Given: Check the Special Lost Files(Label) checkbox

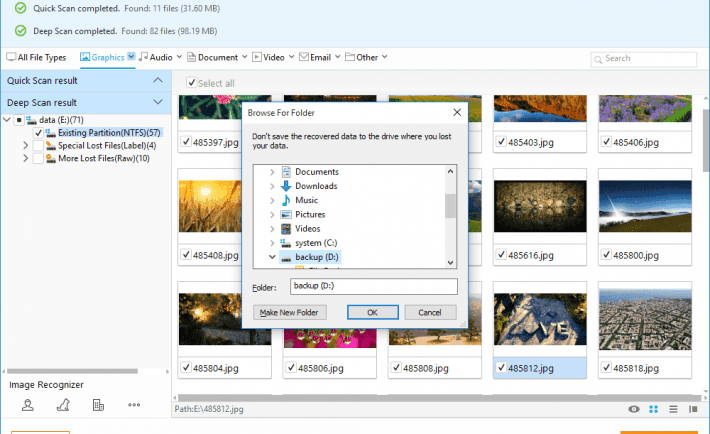Looking at the screenshot, I should pyautogui.click(x=38, y=145).
